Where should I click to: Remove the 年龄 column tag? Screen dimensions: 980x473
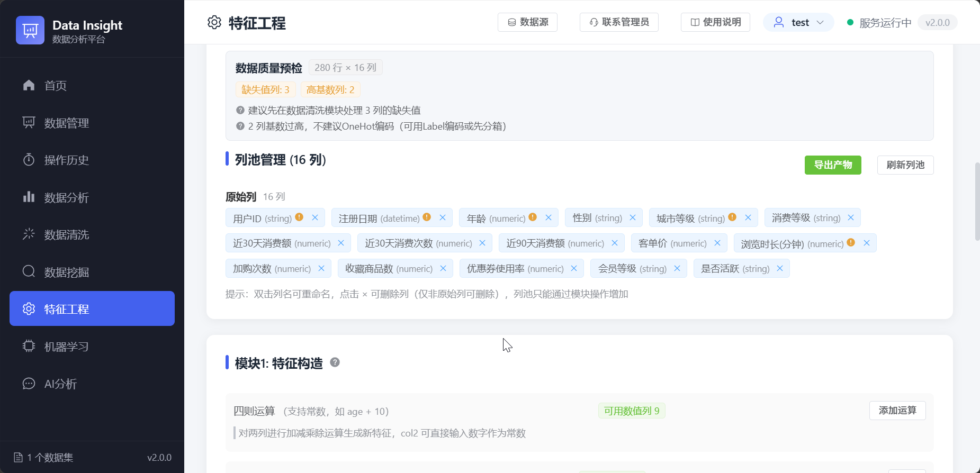coord(549,217)
